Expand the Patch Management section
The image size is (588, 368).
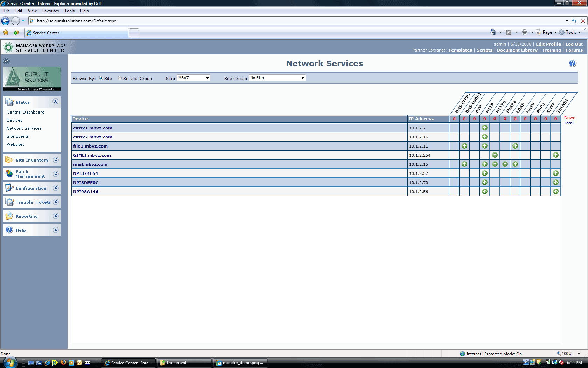56,174
